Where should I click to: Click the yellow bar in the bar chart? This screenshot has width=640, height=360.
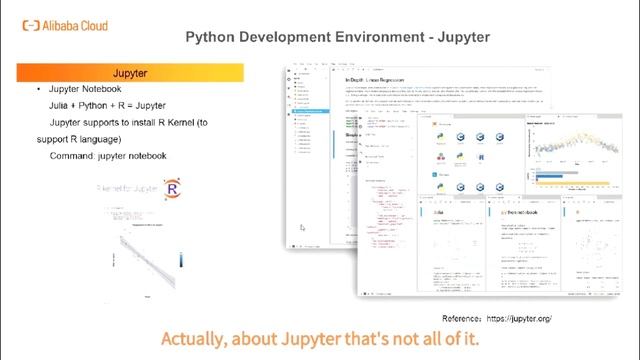pos(572,184)
